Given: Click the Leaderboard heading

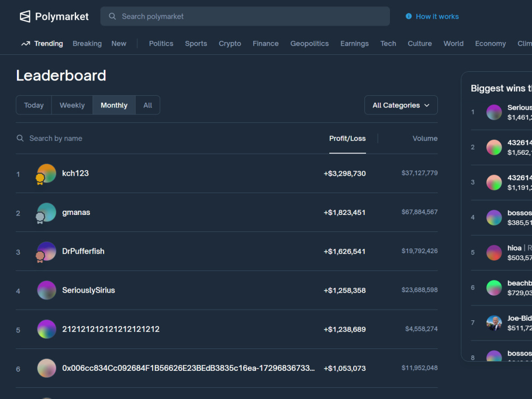Looking at the screenshot, I should click(x=61, y=76).
